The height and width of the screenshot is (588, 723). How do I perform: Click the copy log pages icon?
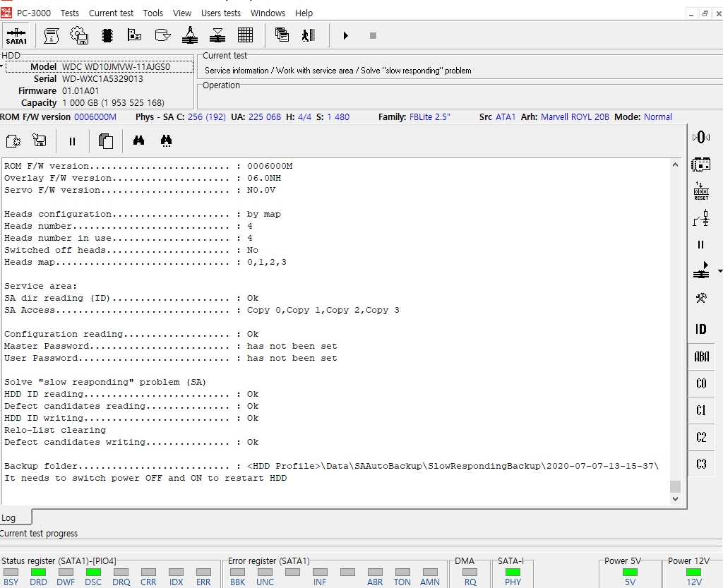click(106, 141)
